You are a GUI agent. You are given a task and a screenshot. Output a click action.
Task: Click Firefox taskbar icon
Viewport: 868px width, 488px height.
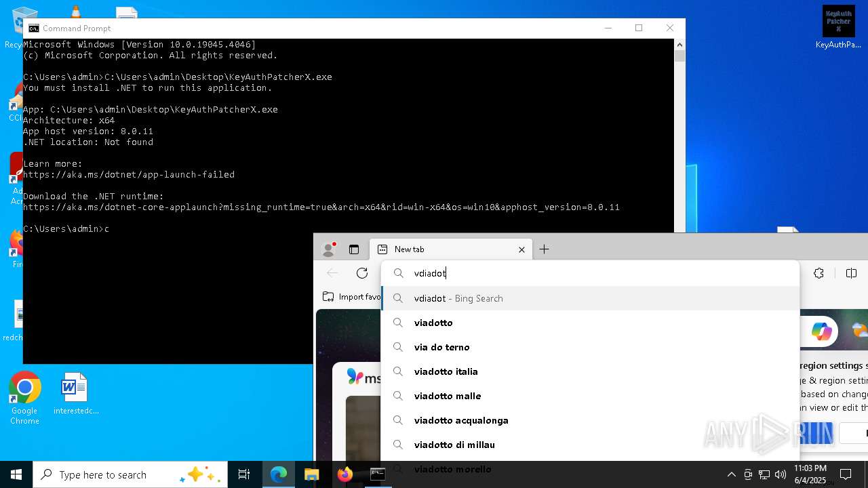(344, 474)
